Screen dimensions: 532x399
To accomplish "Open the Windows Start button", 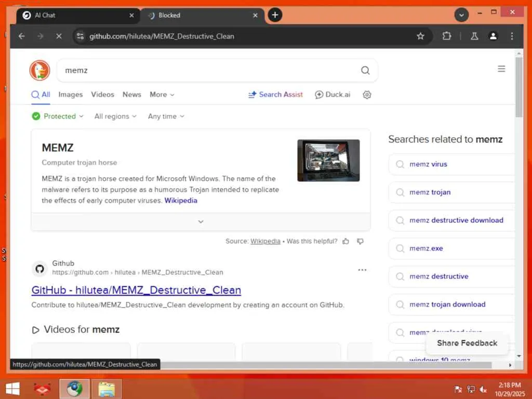I will [13, 389].
